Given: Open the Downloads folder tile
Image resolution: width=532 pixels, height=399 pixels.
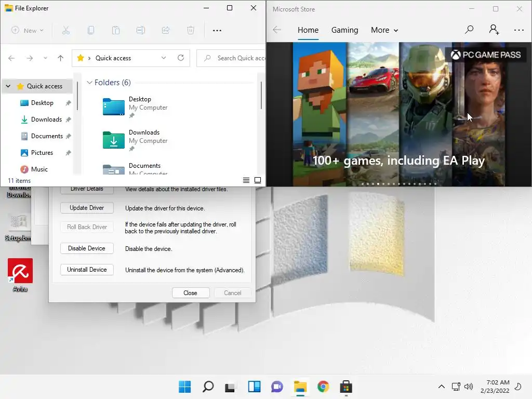Looking at the screenshot, I should [135, 140].
